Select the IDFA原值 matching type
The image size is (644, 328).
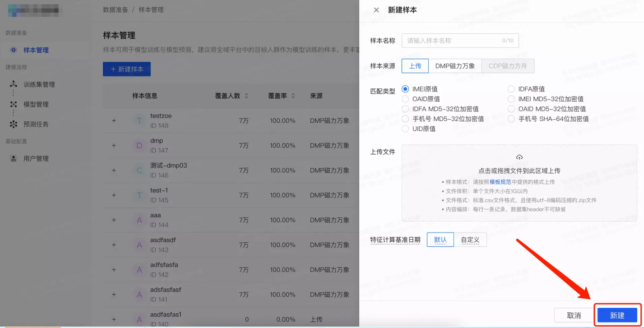pyautogui.click(x=511, y=89)
